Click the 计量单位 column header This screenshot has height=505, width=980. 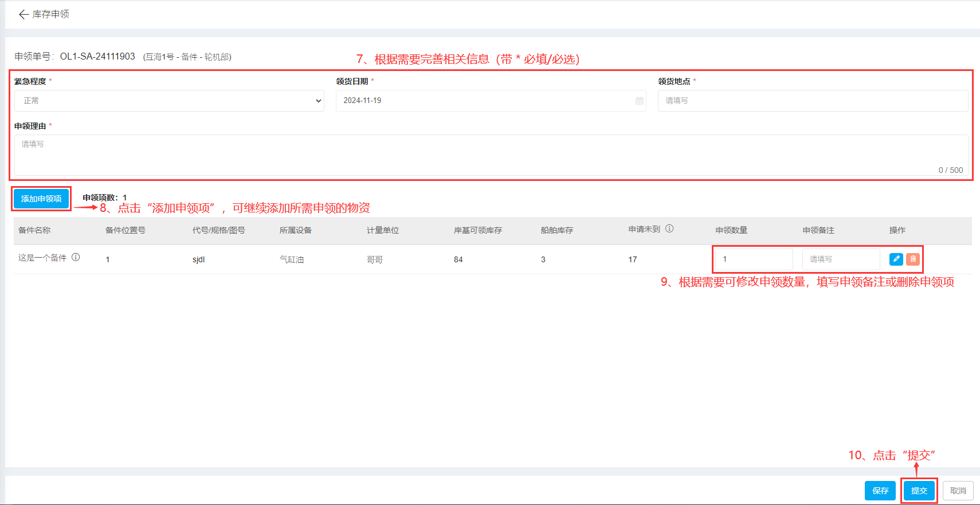(383, 230)
